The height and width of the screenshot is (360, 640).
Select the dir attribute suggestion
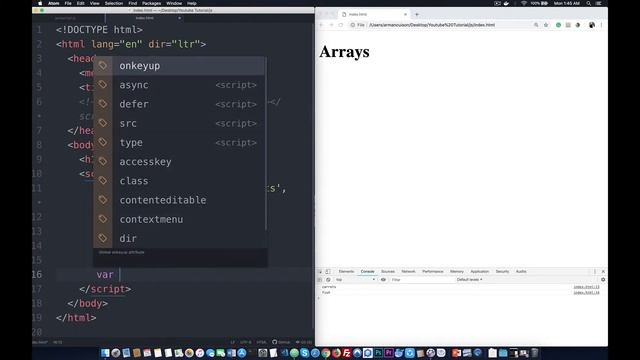pyautogui.click(x=179, y=238)
